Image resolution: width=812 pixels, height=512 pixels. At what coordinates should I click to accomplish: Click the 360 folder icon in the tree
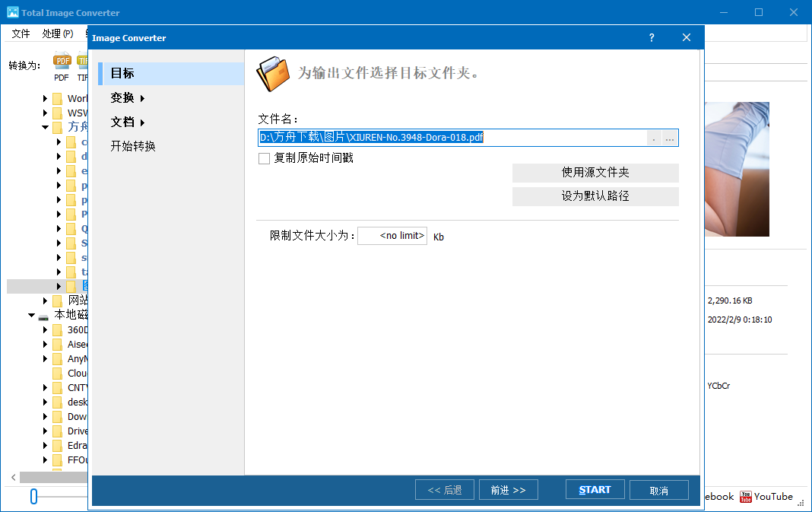tap(59, 329)
